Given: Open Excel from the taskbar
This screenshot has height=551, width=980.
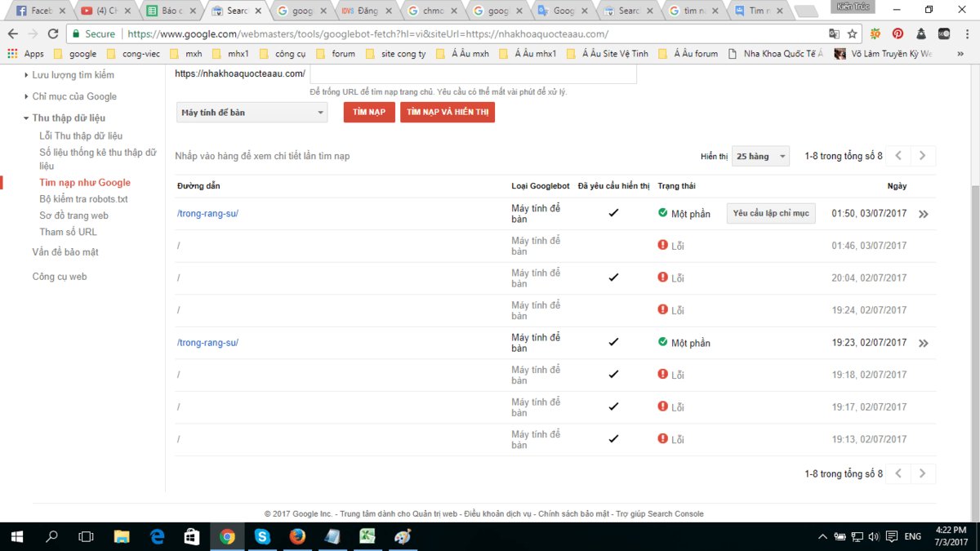Looking at the screenshot, I should [x=367, y=536].
